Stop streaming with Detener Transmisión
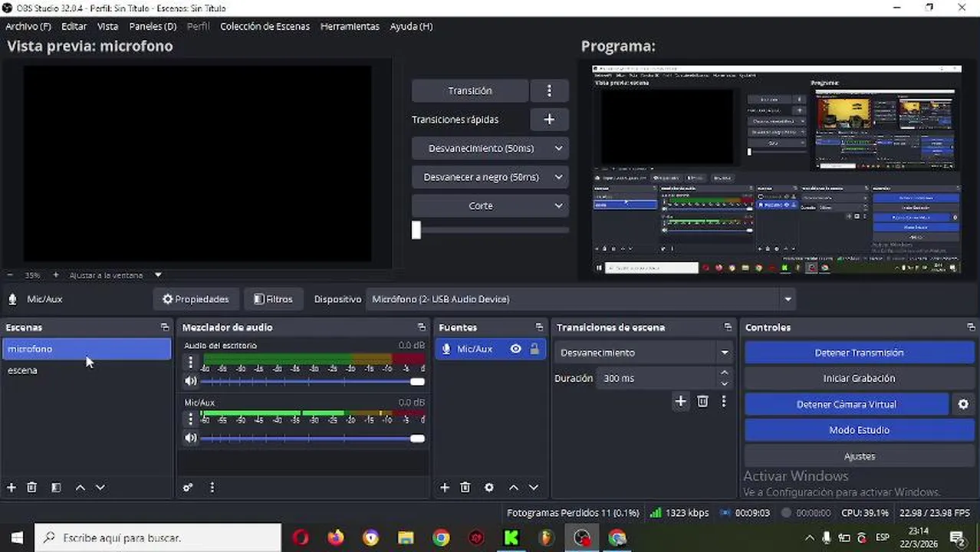Viewport: 980px width, 552px height. (x=859, y=353)
